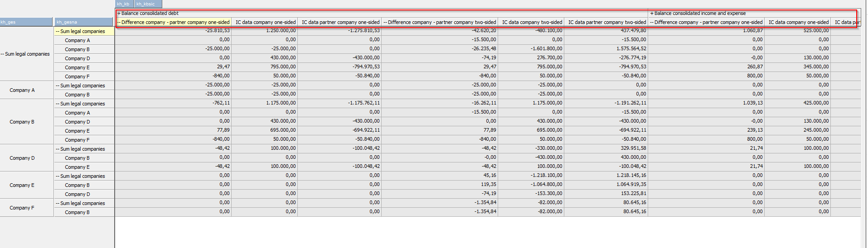Image resolution: width=868 pixels, height=248 pixels.
Task: Click the kh_gesna column header
Action: [84, 22]
